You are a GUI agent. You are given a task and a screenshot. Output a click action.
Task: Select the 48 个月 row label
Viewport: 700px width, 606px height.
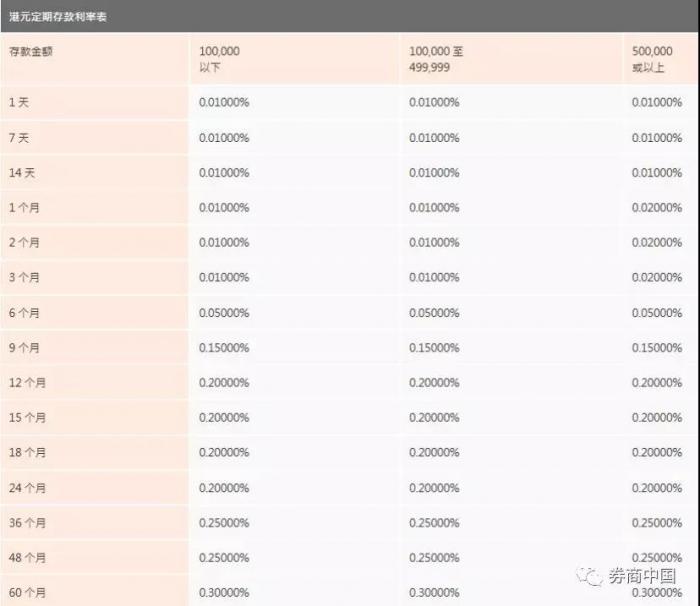pyautogui.click(x=28, y=558)
